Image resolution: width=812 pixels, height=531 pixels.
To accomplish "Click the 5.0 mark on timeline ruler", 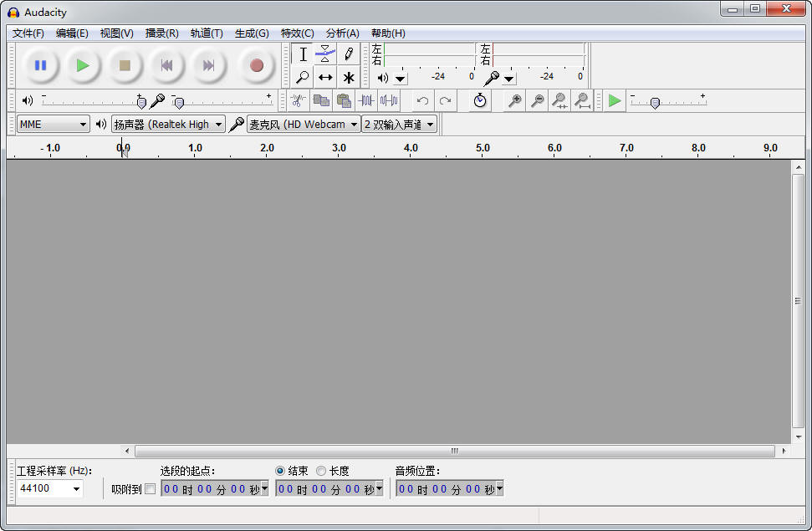I will [483, 148].
